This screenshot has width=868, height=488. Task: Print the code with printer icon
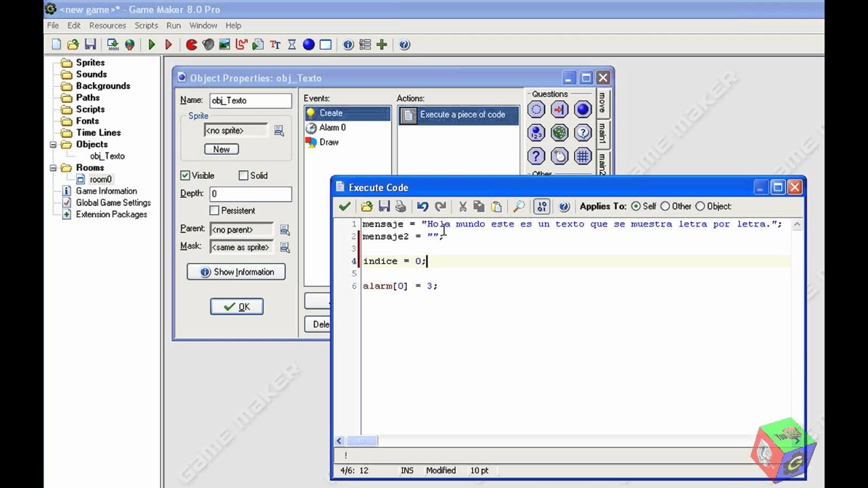pos(401,207)
